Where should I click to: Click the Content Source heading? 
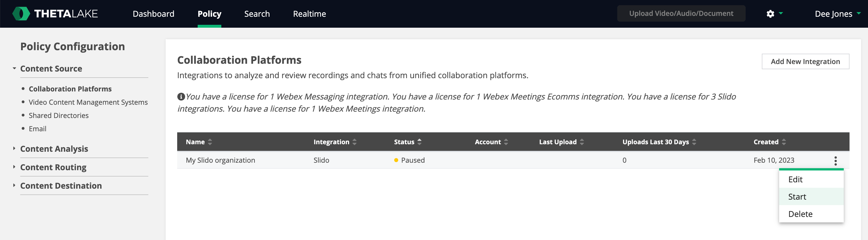pos(51,69)
